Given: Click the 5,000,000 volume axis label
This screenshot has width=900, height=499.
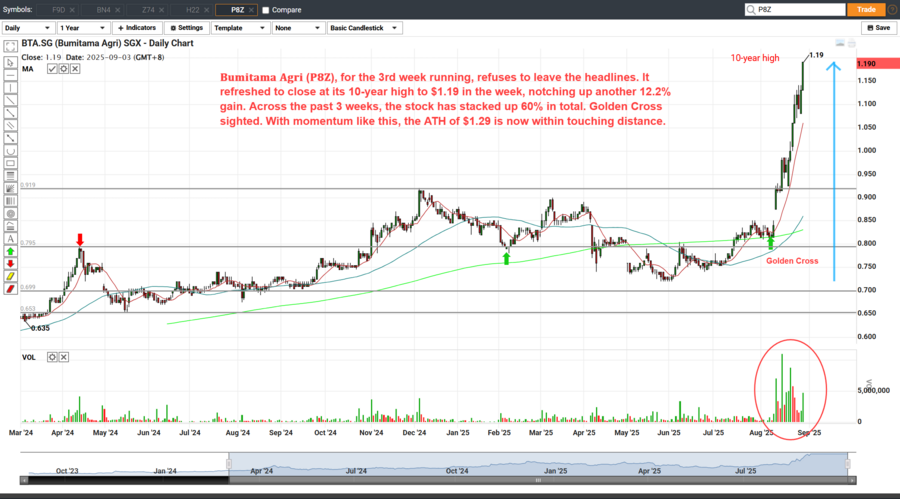Looking at the screenshot, I should click(874, 390).
